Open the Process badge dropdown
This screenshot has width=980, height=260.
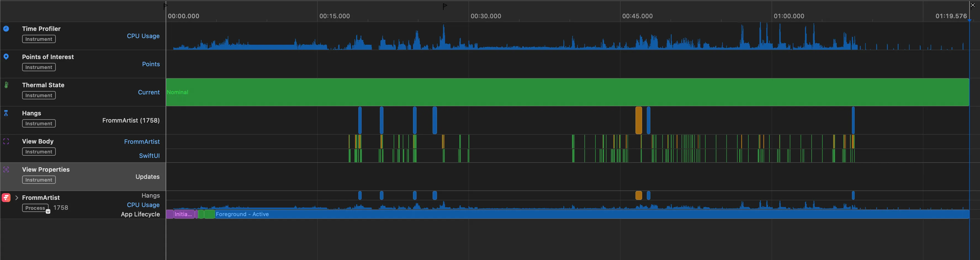click(48, 211)
